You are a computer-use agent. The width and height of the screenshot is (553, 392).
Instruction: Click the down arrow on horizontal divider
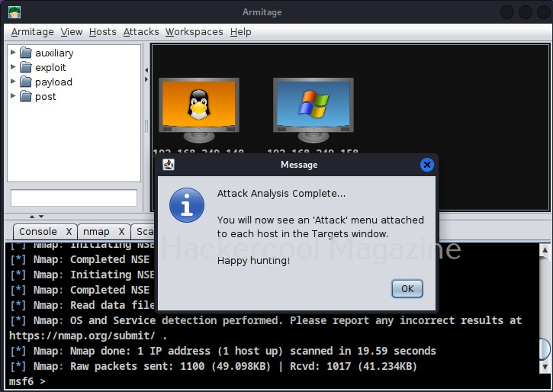click(41, 217)
